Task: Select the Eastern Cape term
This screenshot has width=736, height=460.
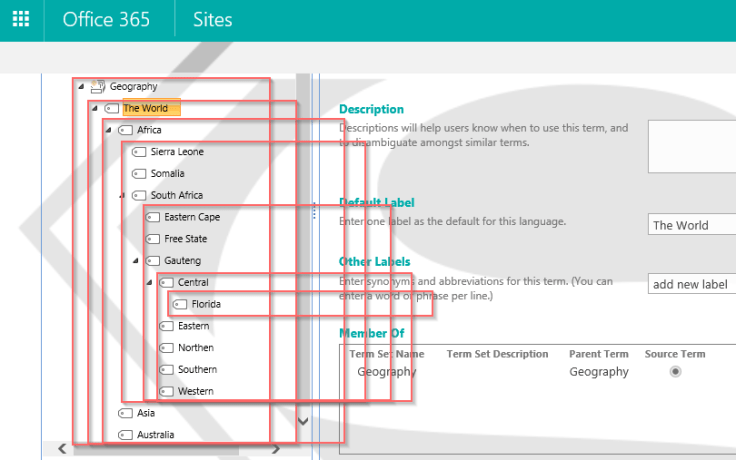Action: pos(192,217)
